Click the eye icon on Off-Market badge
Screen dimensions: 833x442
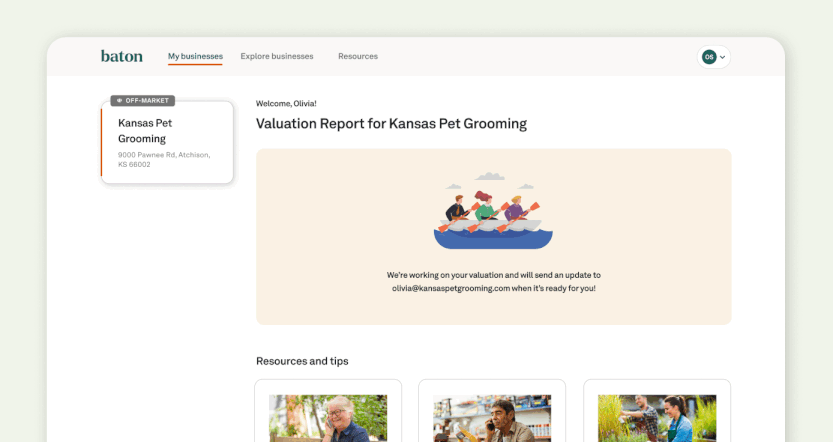click(119, 100)
